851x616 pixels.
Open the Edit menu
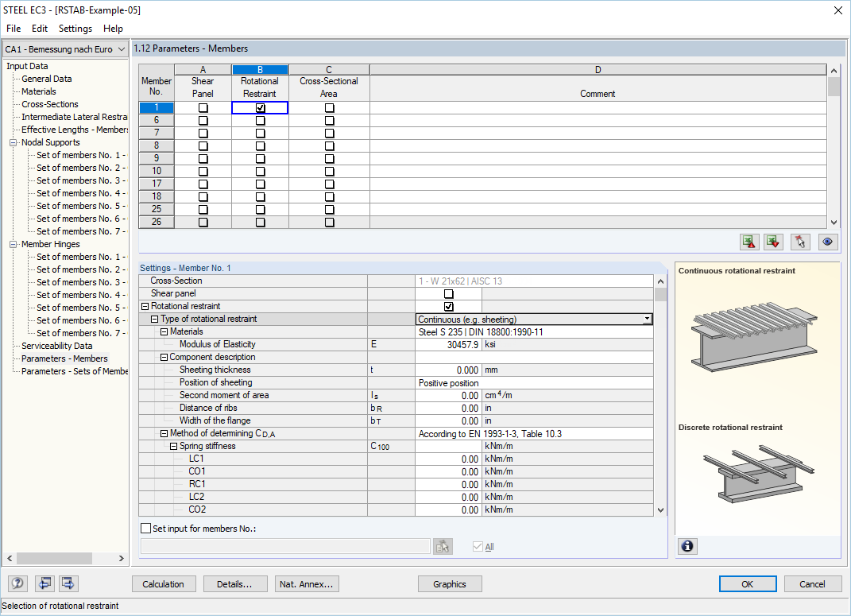click(x=39, y=28)
